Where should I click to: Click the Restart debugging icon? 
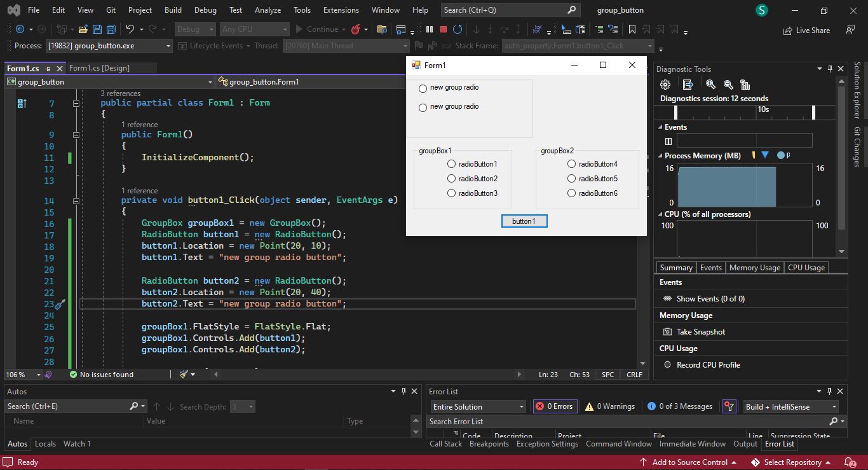click(458, 29)
